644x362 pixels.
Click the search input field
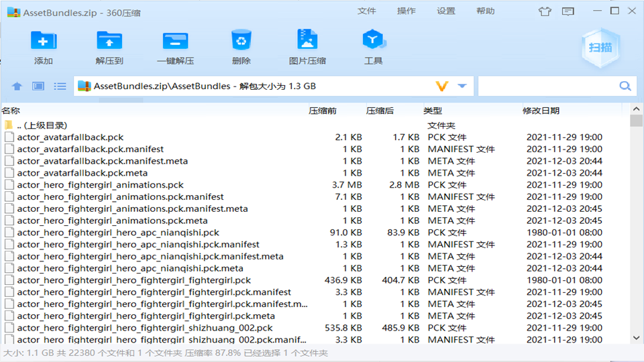(x=547, y=86)
